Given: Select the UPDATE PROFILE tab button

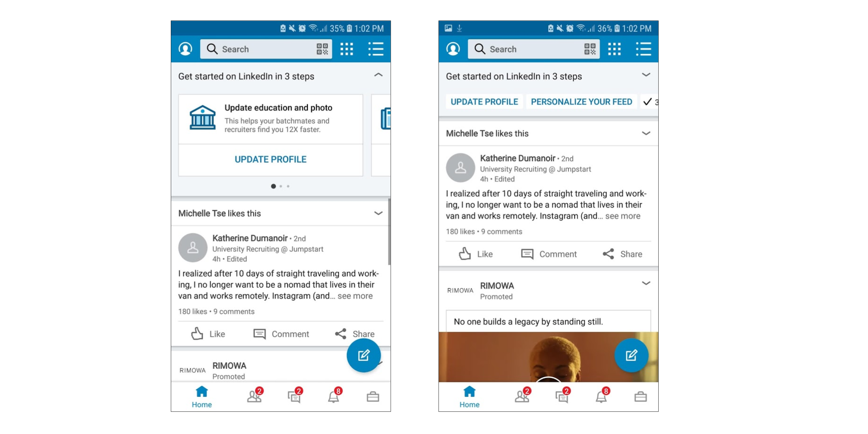Looking at the screenshot, I should click(x=483, y=101).
